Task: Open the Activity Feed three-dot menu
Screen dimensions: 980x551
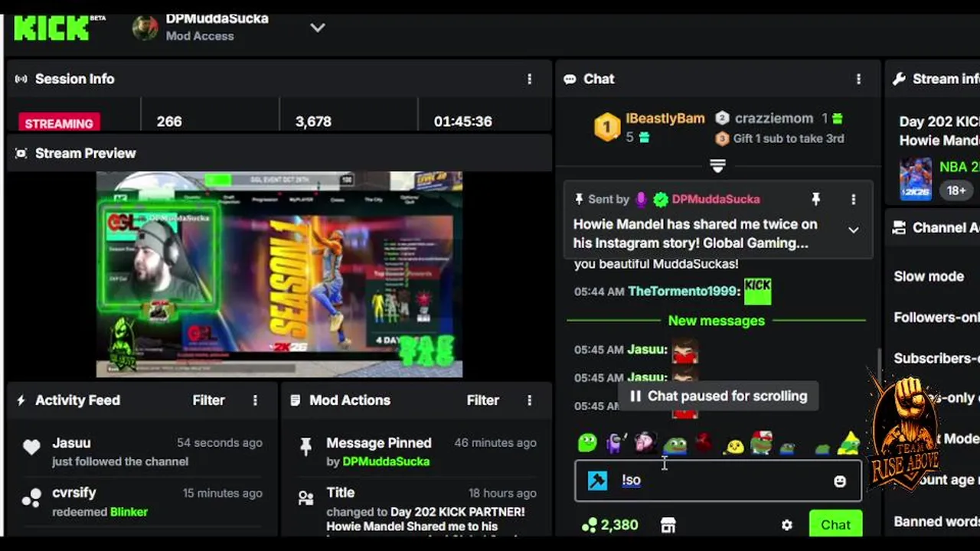Action: click(x=255, y=400)
